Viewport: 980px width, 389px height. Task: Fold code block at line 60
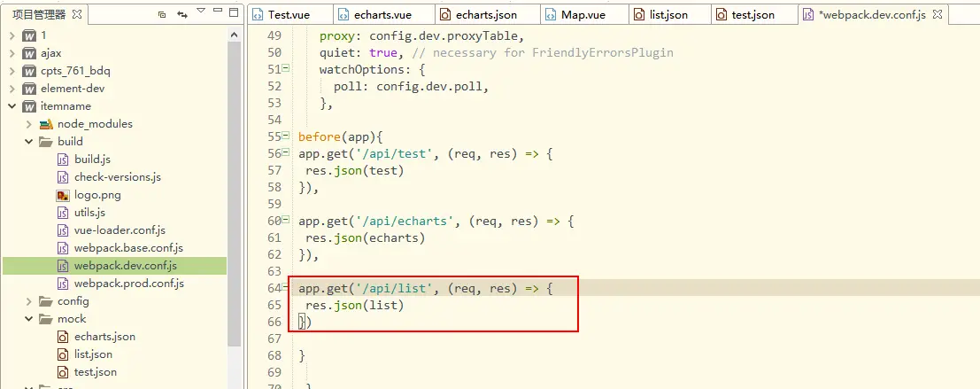pos(285,220)
